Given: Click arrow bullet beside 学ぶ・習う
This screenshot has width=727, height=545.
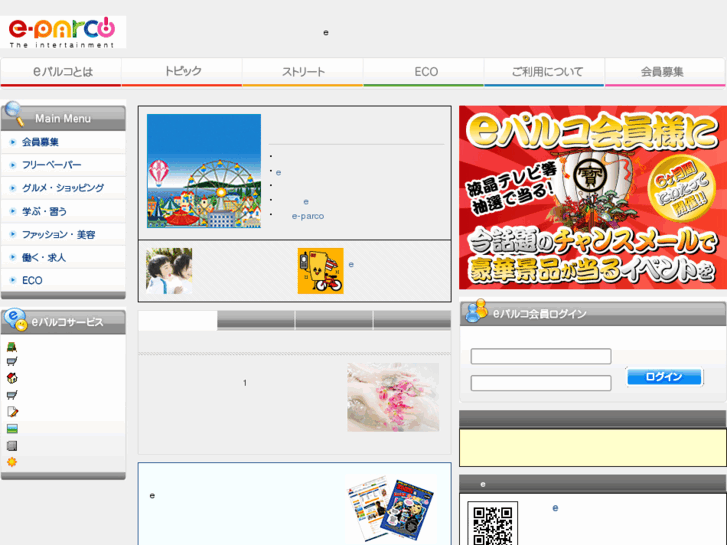Looking at the screenshot, I should click(13, 211).
